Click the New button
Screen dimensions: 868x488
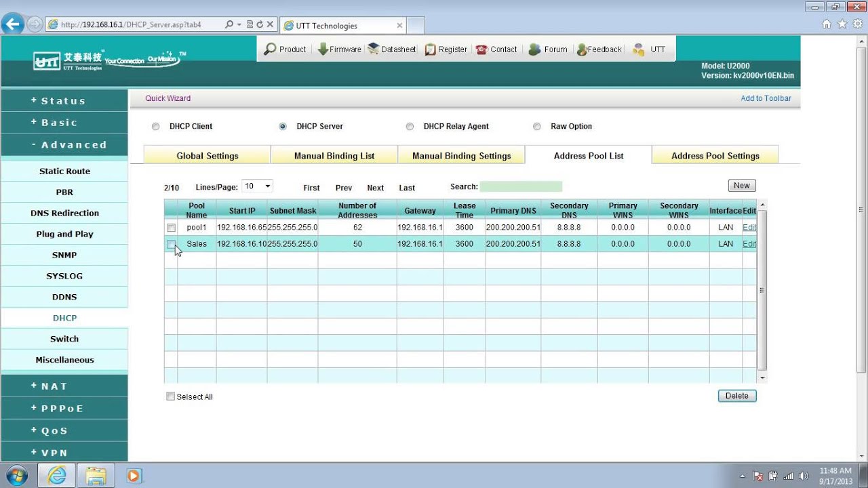(742, 186)
